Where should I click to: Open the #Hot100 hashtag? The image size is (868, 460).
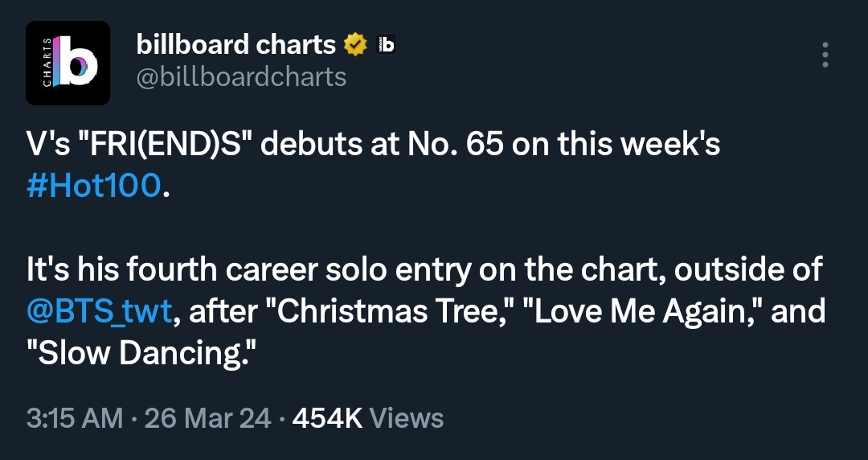(94, 185)
